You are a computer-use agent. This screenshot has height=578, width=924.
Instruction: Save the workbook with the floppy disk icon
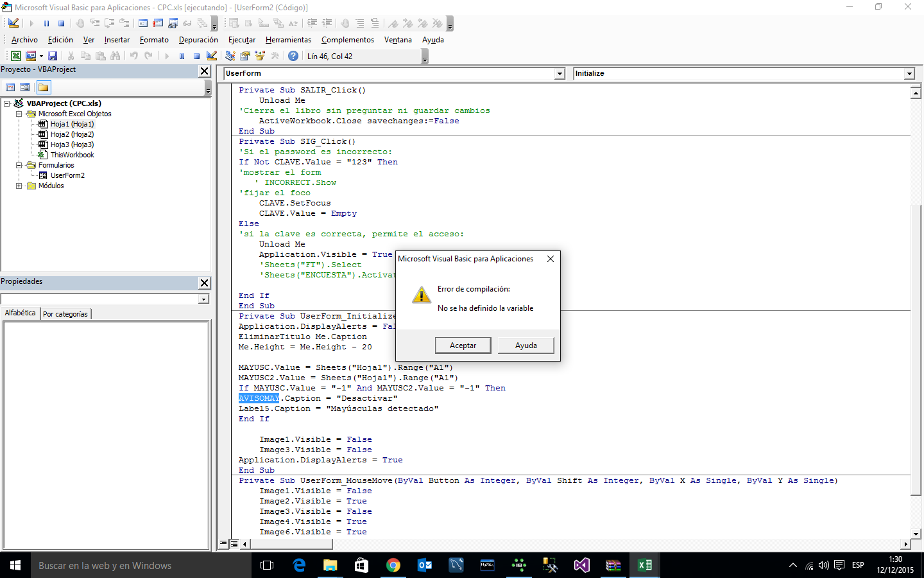(x=53, y=56)
